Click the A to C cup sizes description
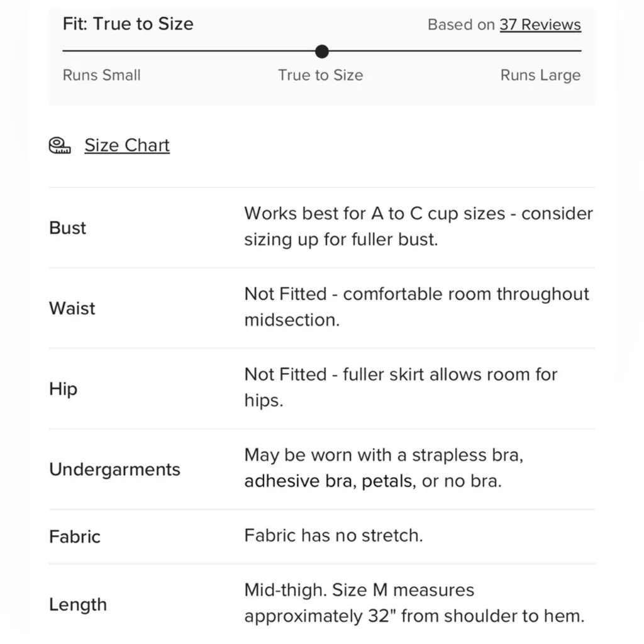The image size is (644, 644). (x=418, y=226)
